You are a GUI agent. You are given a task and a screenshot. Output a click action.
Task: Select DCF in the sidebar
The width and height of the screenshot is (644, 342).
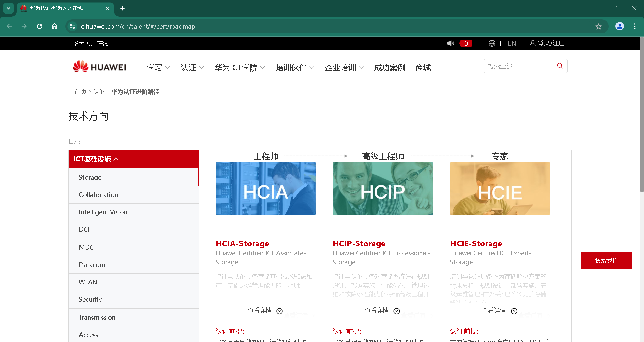pos(134,229)
